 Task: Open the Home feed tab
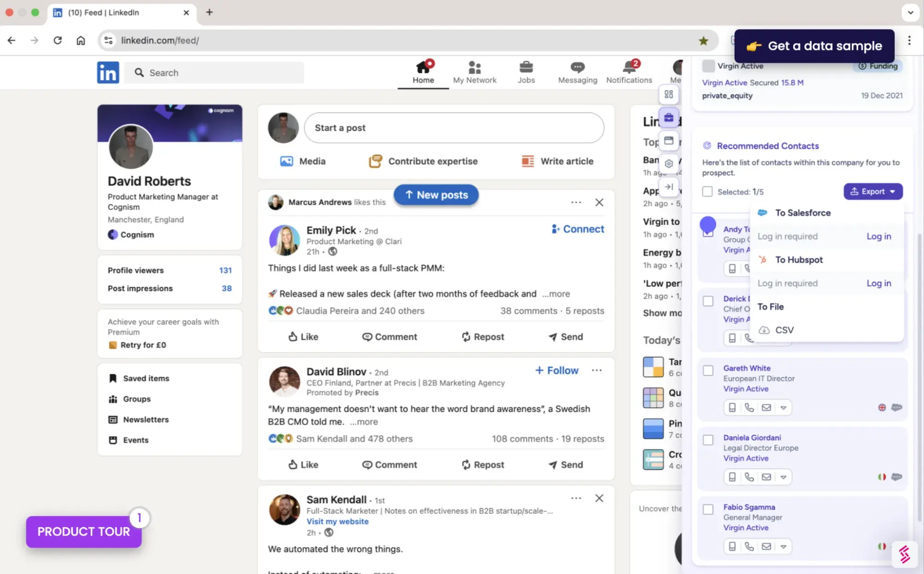click(x=423, y=73)
